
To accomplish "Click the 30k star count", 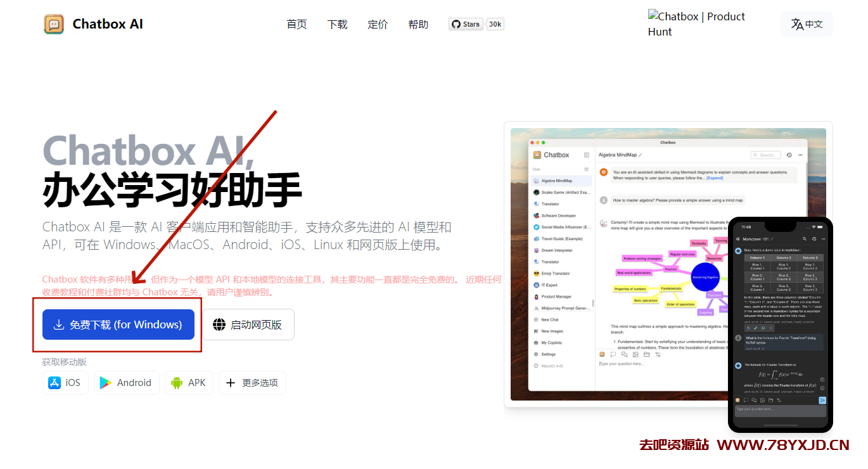I will 495,24.
